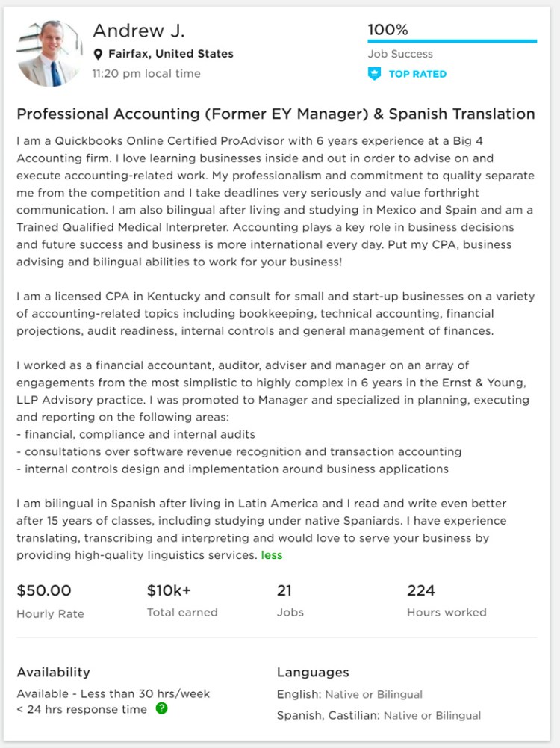Select the profile headline about Professional Accounting
This screenshot has height=748, width=560.
point(276,114)
